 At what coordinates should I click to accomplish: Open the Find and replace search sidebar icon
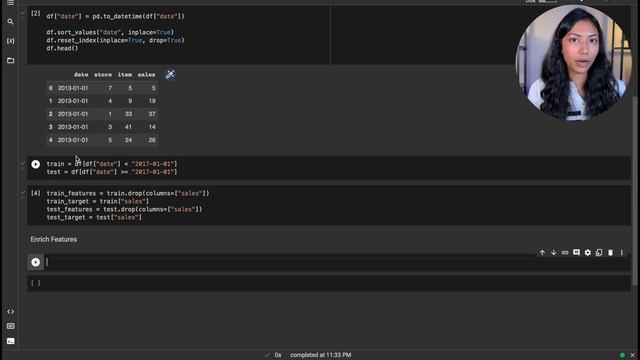pos(11,22)
